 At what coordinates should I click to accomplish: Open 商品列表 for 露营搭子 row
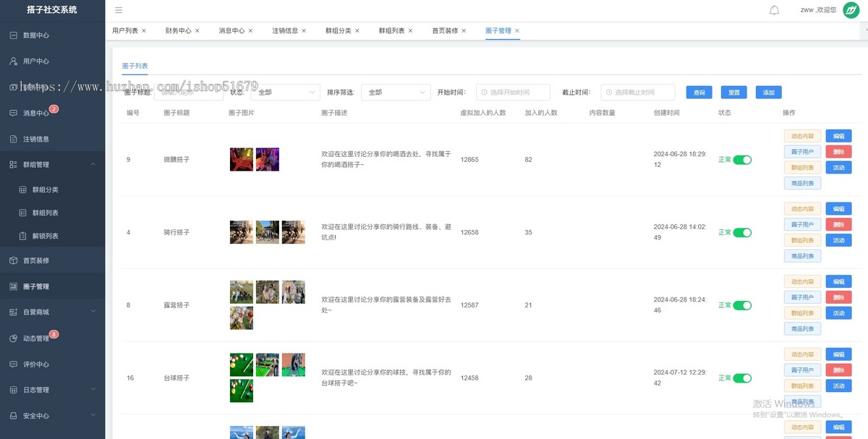(x=802, y=329)
